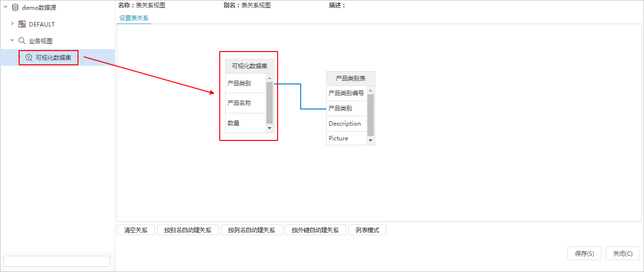Click the 可视化数据集 dataset icon
This screenshot has height=272, width=644.
coord(29,57)
